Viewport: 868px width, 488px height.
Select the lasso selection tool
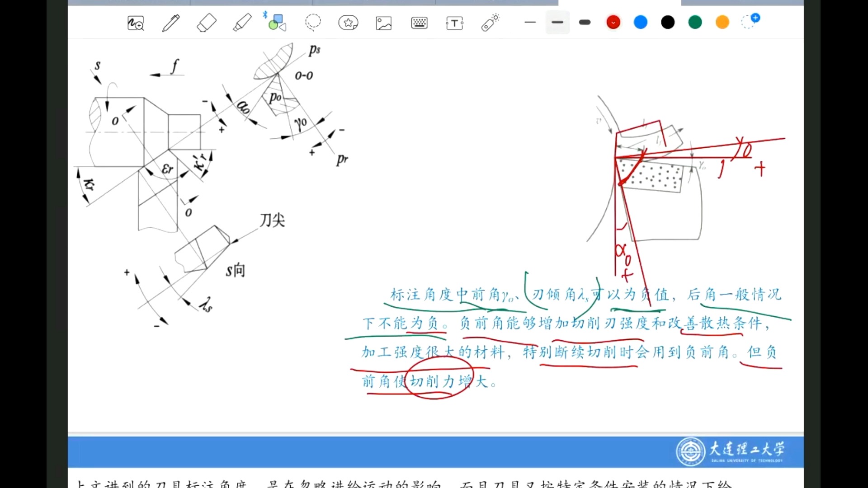pos(312,23)
